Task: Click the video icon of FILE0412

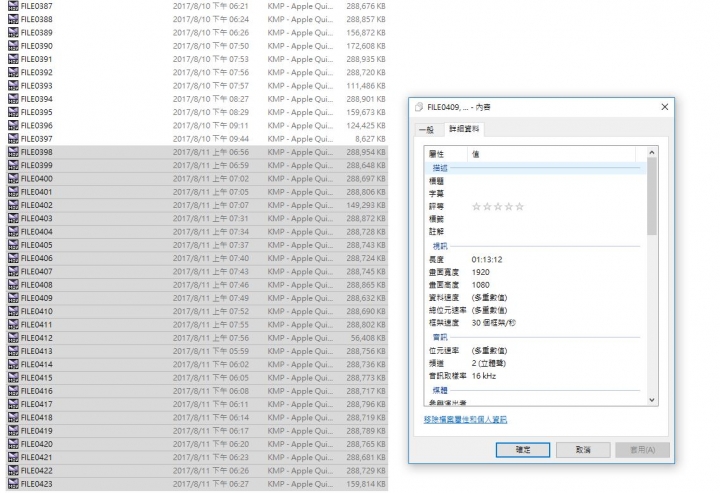Action: pos(13,338)
